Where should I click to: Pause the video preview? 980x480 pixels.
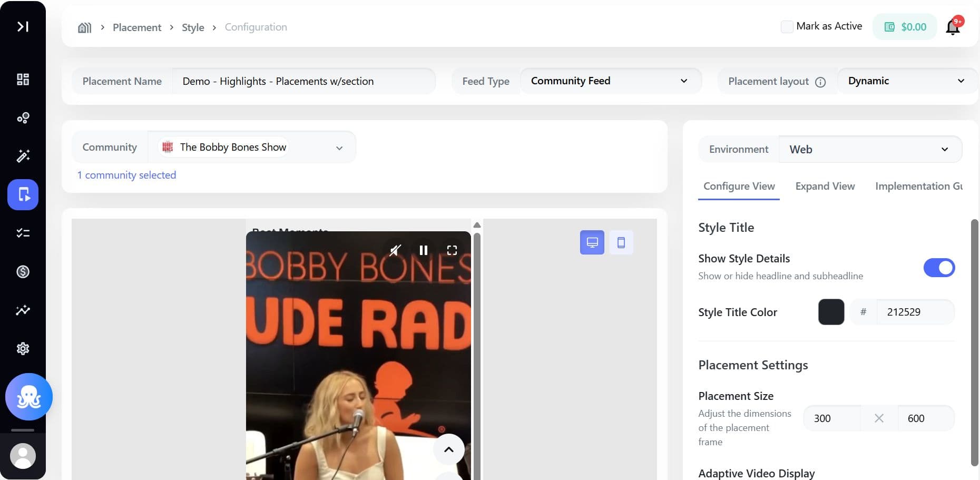424,250
